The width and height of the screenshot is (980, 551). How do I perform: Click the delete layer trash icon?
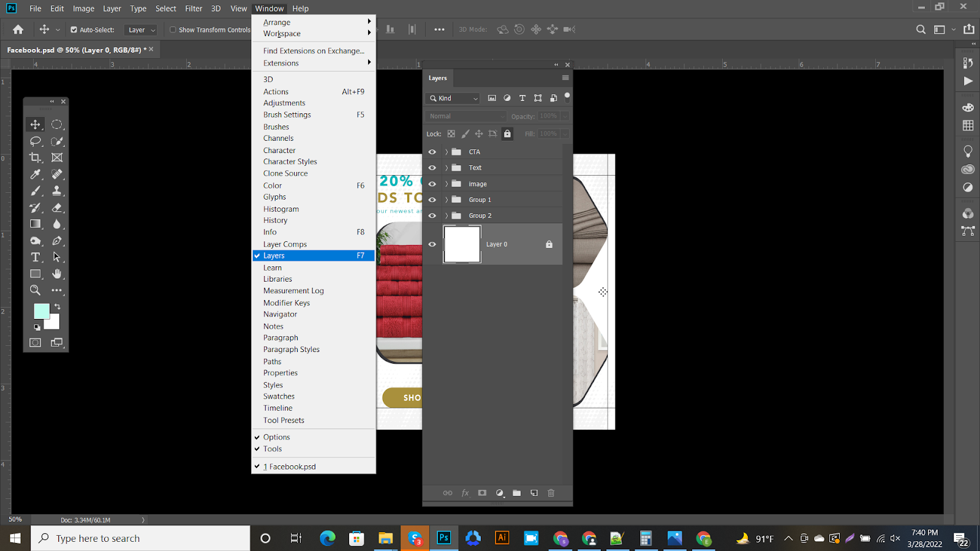pyautogui.click(x=551, y=493)
